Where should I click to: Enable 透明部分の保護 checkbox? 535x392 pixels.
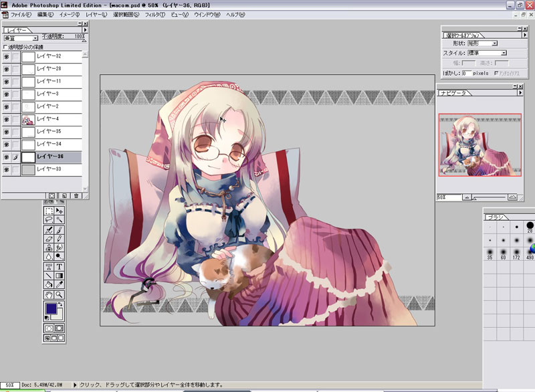coord(5,47)
